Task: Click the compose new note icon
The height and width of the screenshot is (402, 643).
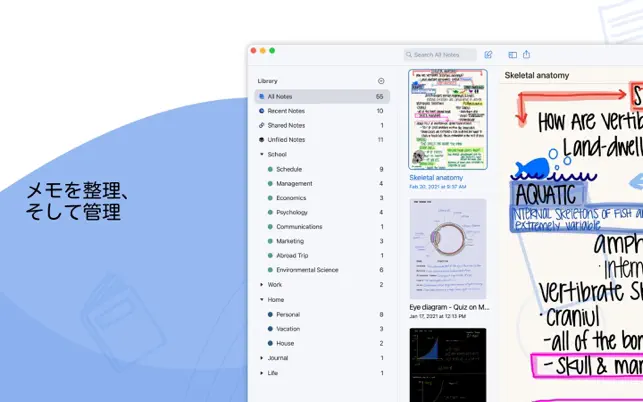Action: point(488,55)
